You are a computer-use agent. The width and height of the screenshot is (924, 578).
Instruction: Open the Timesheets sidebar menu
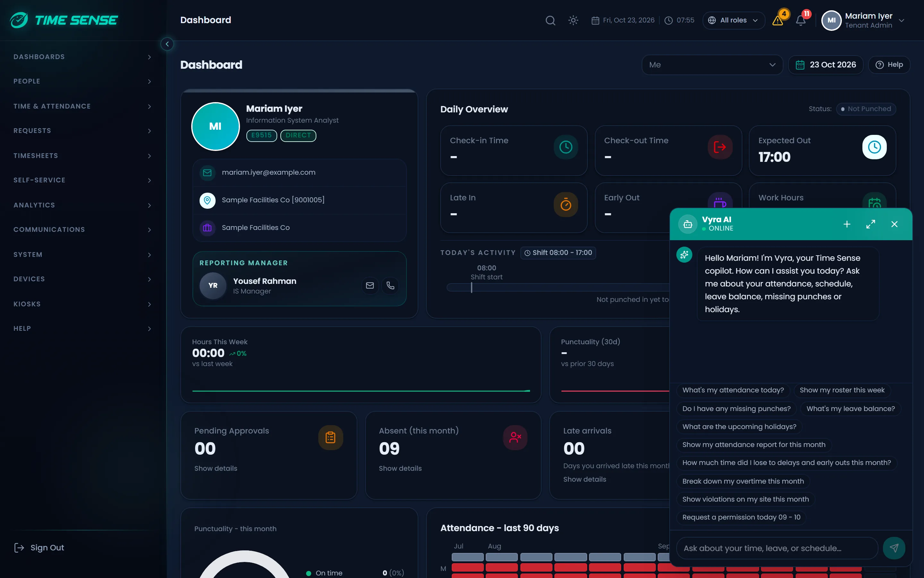tap(83, 156)
